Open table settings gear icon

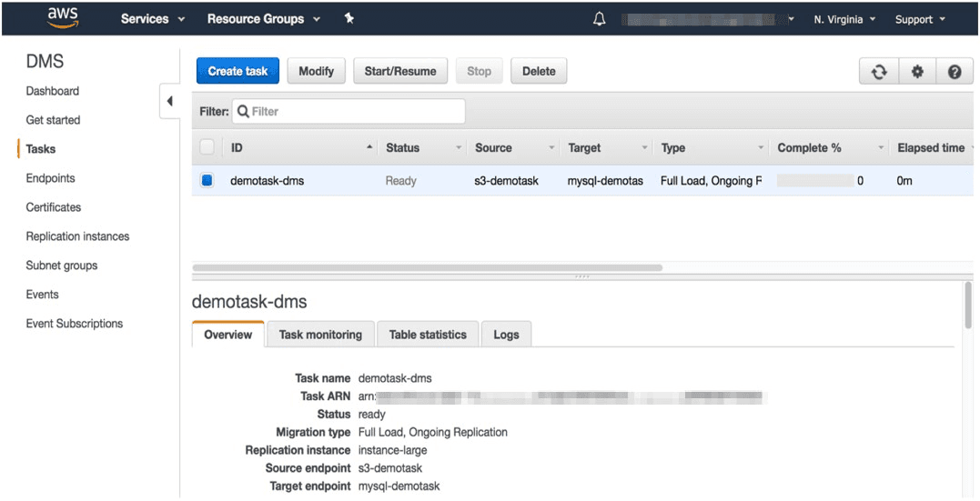coord(917,72)
